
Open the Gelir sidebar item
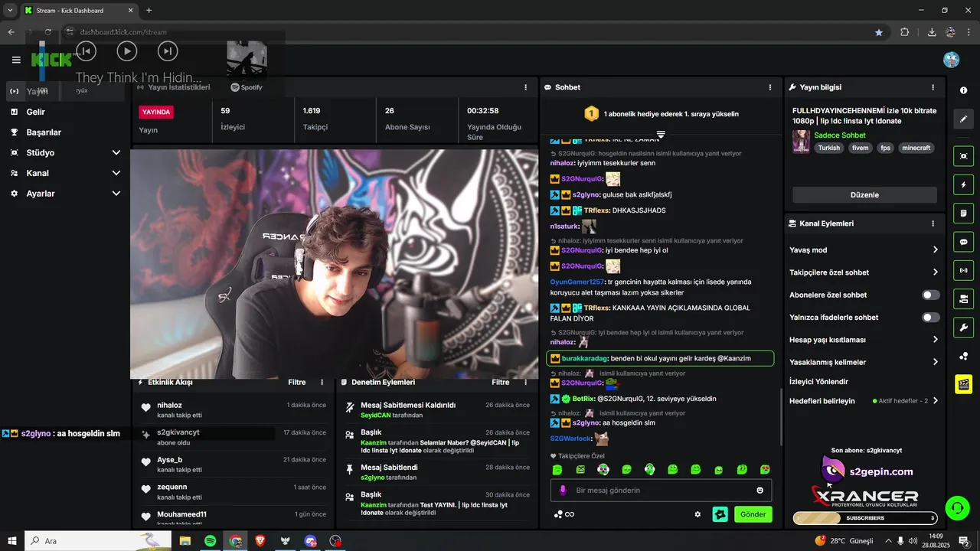pos(35,112)
